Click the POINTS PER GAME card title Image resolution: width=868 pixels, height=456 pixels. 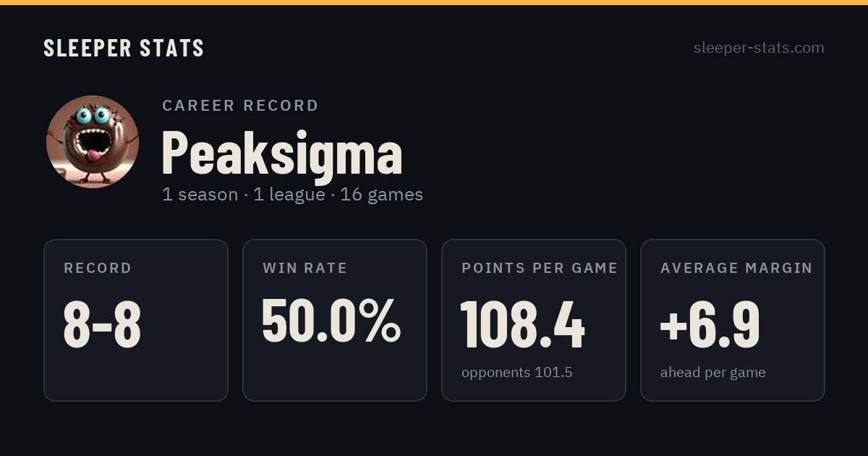point(540,269)
